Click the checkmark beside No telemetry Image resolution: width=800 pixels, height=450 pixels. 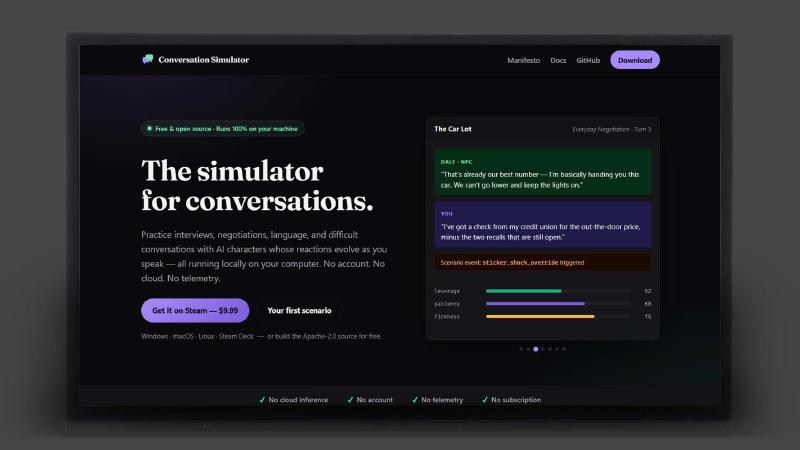(415, 400)
